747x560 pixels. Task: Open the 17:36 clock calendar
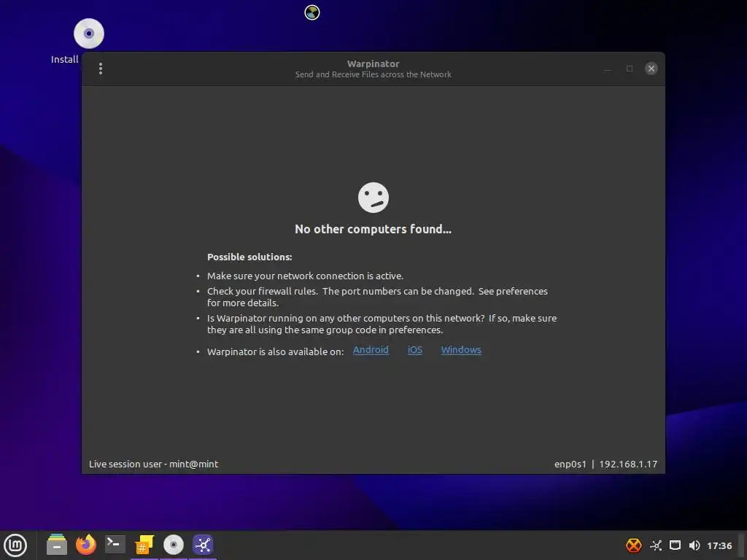tap(719, 545)
